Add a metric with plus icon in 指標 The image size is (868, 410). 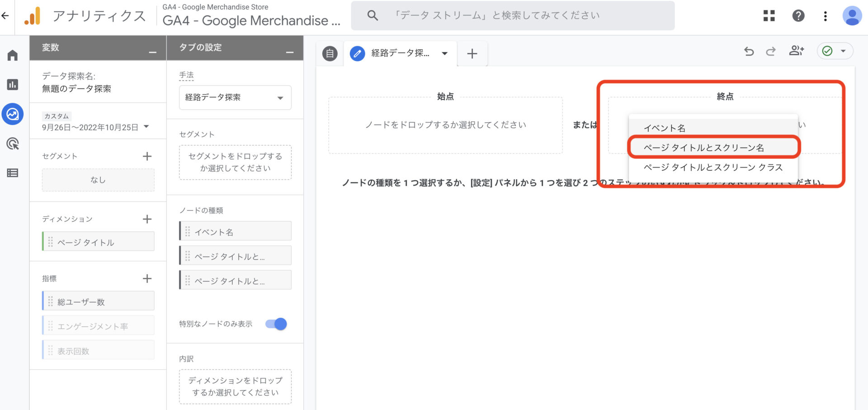[x=147, y=278]
